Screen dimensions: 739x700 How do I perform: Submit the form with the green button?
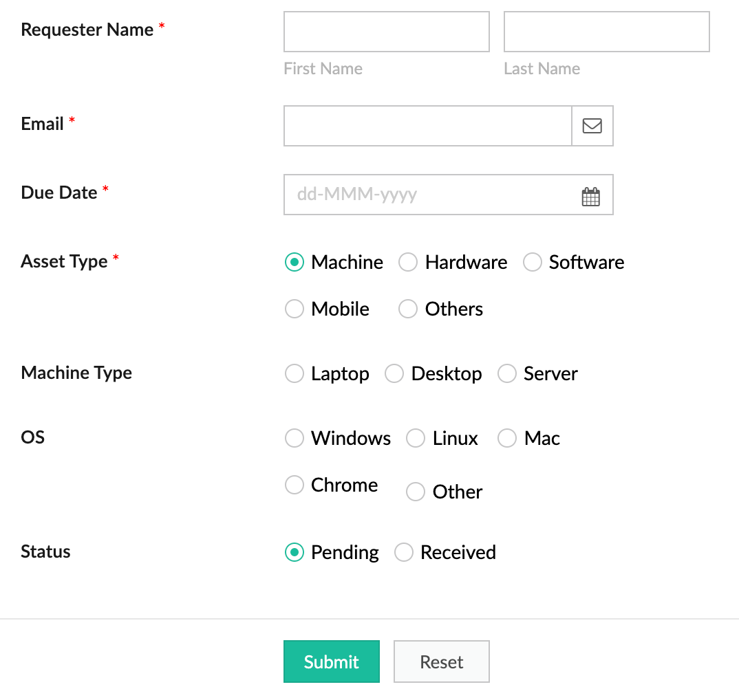(x=332, y=661)
